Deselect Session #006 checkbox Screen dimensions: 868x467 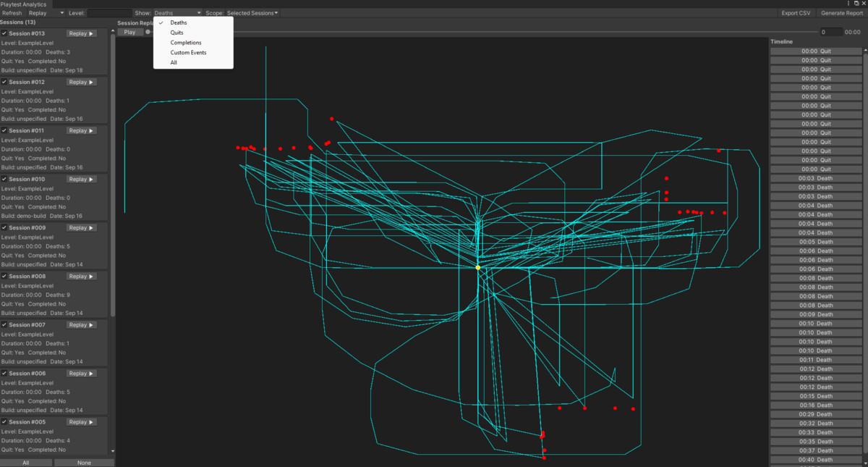click(x=4, y=373)
